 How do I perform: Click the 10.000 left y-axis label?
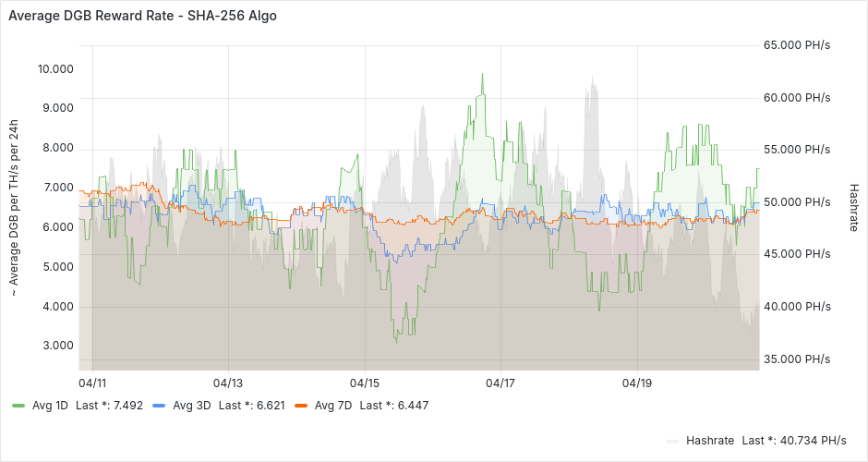point(55,69)
